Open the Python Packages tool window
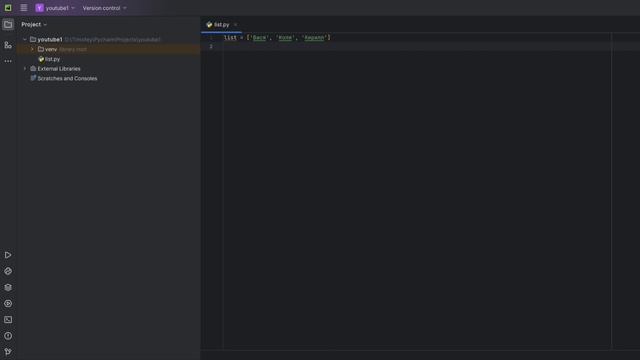The height and width of the screenshot is (360, 640). click(x=8, y=271)
